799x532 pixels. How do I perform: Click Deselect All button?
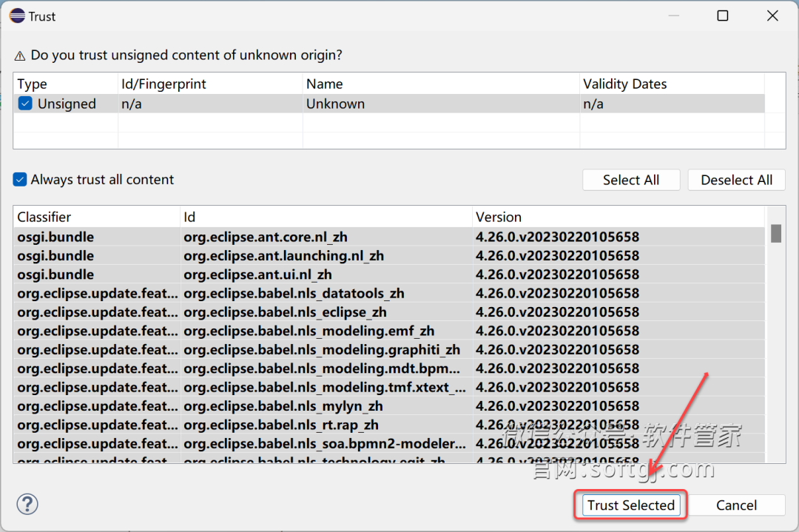click(736, 180)
